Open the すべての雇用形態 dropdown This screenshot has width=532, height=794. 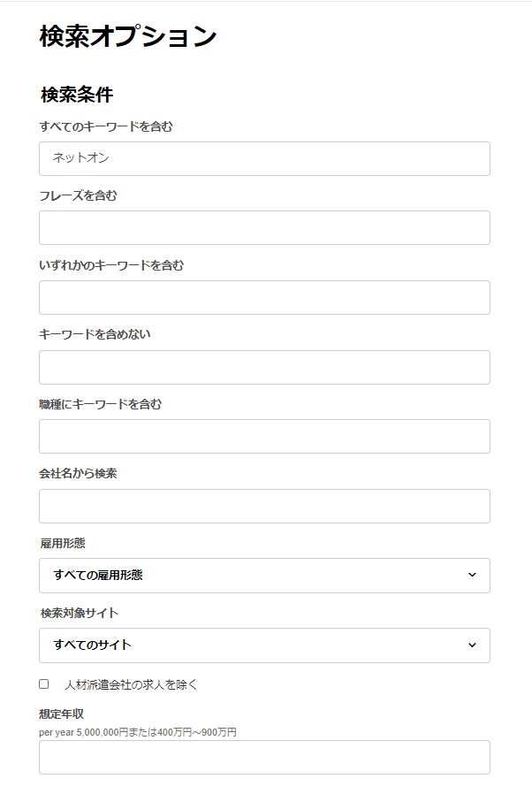click(x=264, y=576)
